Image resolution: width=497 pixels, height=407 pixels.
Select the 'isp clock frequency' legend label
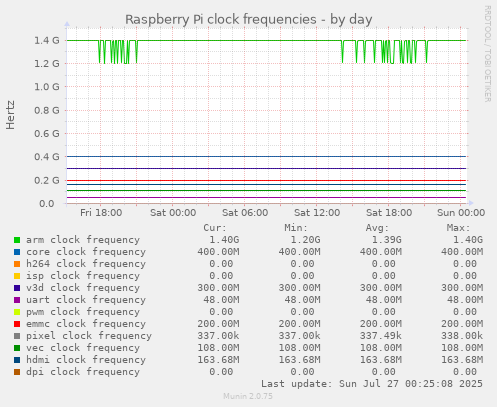point(83,276)
